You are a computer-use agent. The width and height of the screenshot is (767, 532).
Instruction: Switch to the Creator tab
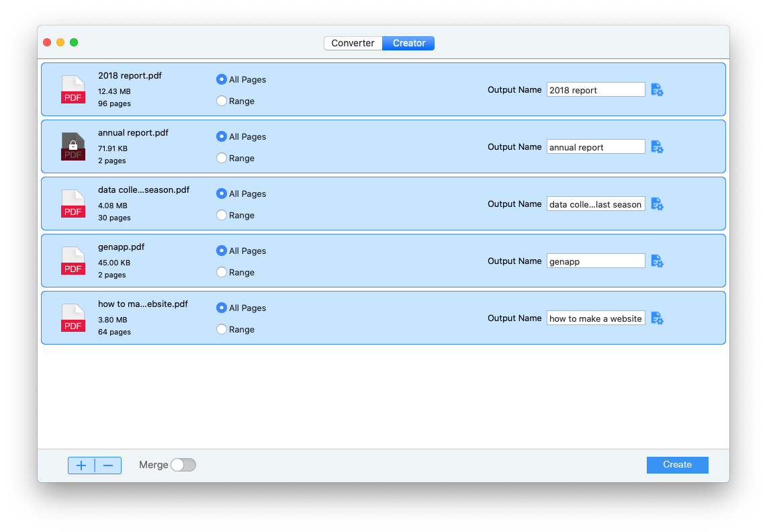(409, 43)
